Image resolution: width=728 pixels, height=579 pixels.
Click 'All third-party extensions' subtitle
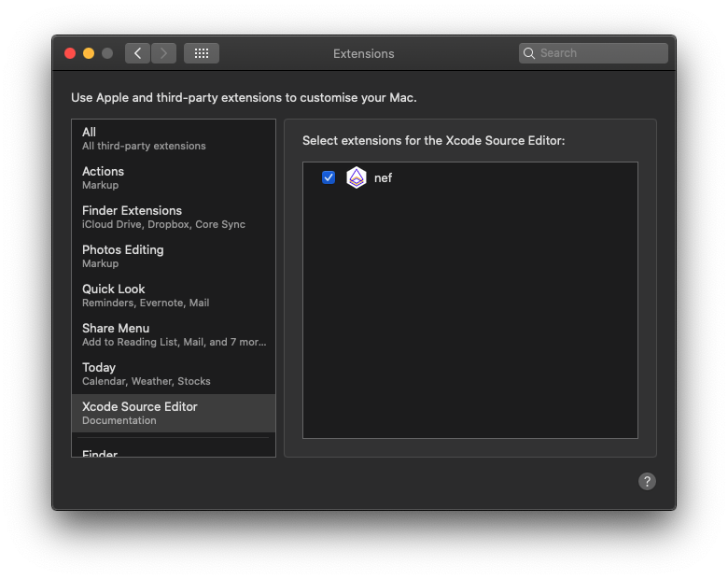tap(144, 146)
